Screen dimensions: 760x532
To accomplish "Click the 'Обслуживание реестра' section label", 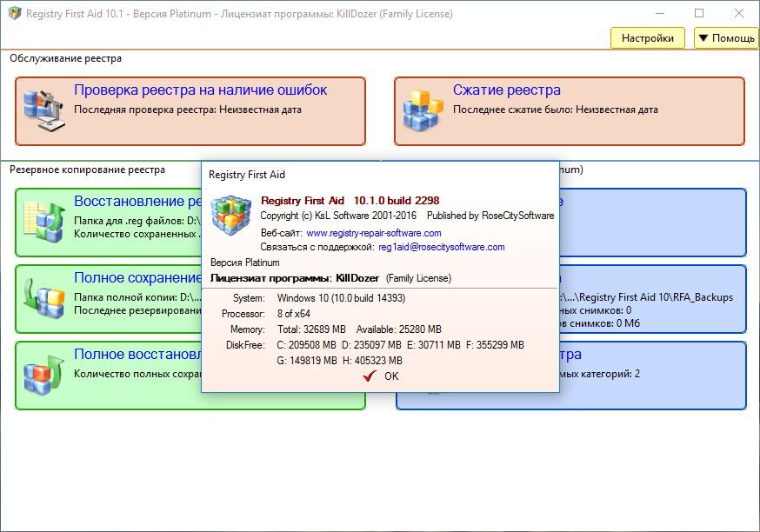I will click(65, 58).
